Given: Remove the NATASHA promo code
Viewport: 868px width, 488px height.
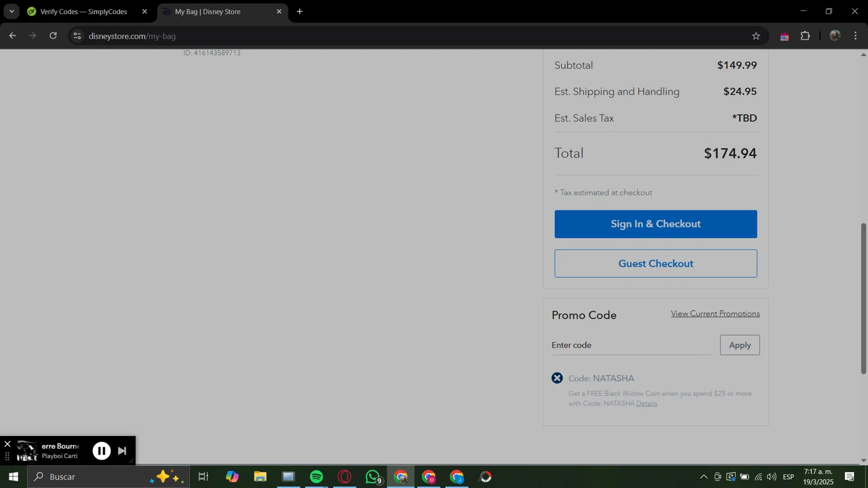Looking at the screenshot, I should [557, 378].
